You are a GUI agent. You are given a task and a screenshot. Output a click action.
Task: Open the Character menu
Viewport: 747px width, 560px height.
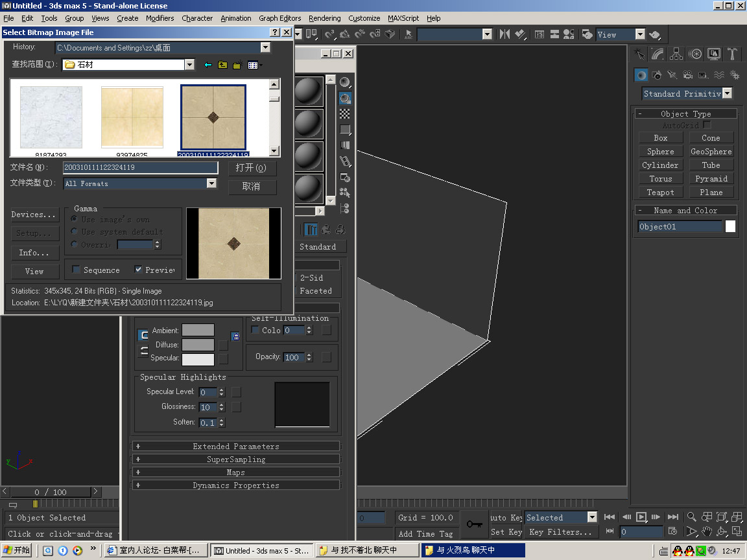(197, 18)
